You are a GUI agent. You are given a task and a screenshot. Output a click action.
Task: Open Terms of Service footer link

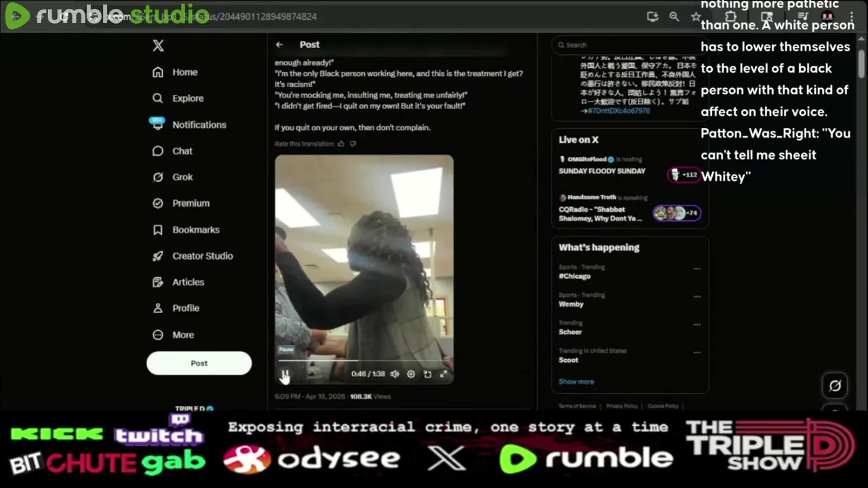[x=577, y=406]
